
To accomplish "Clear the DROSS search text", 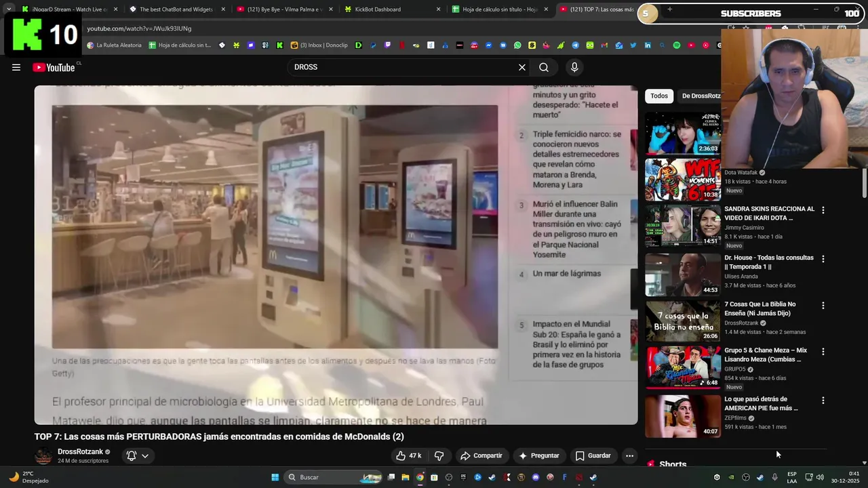I will pyautogui.click(x=522, y=67).
